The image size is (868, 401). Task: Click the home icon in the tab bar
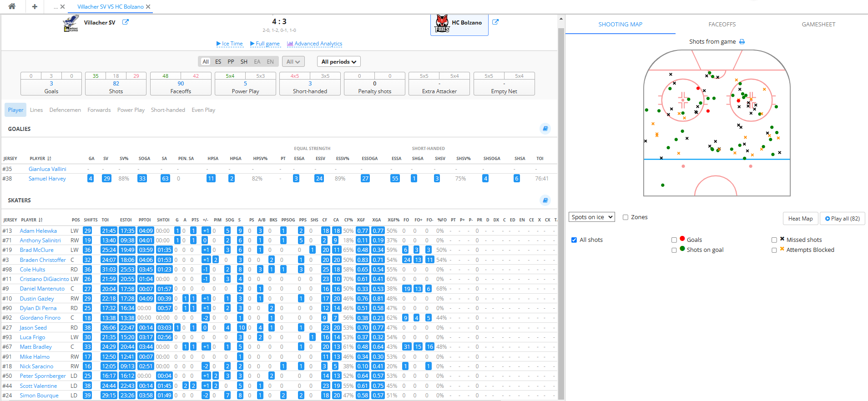tap(12, 6)
